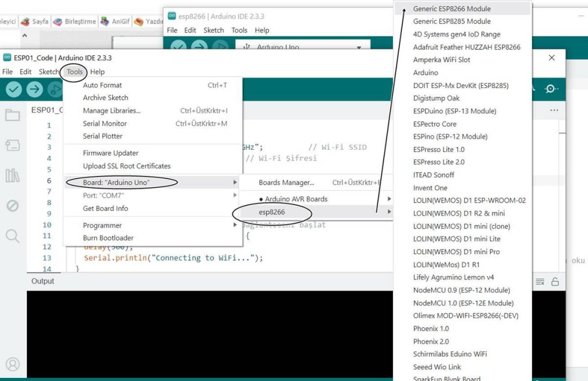Viewport: 588px width, 381px height.
Task: Open the Library Manager sidebar icon
Action: (12, 176)
